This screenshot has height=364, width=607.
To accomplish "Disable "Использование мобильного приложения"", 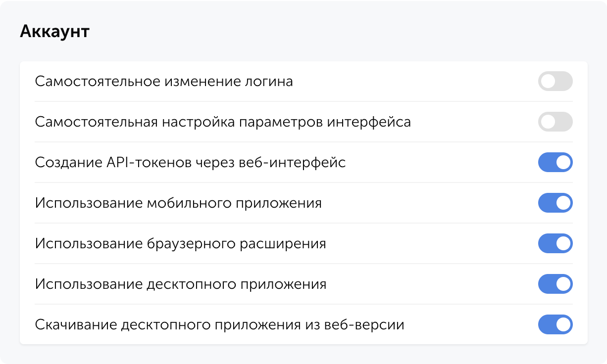I will (x=555, y=203).
